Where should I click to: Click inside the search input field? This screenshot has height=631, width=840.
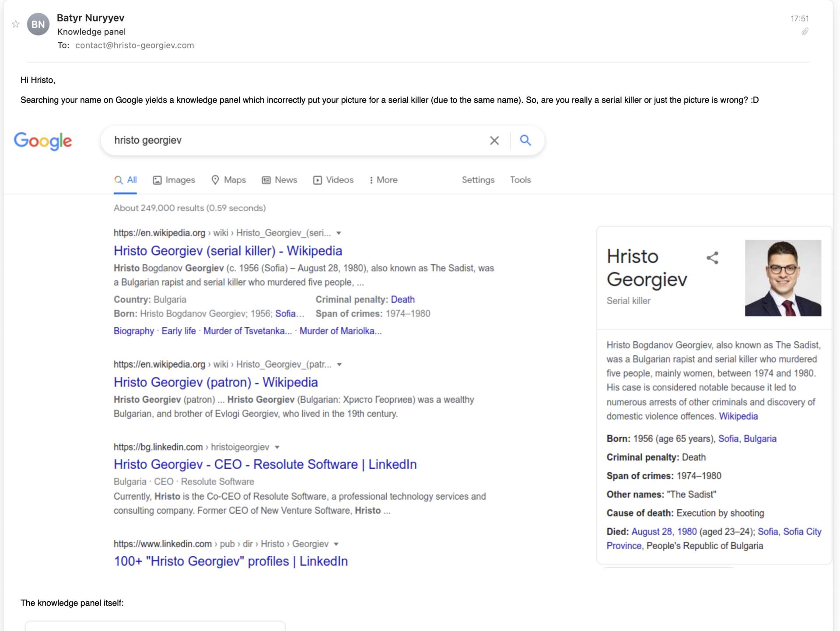coord(262,140)
